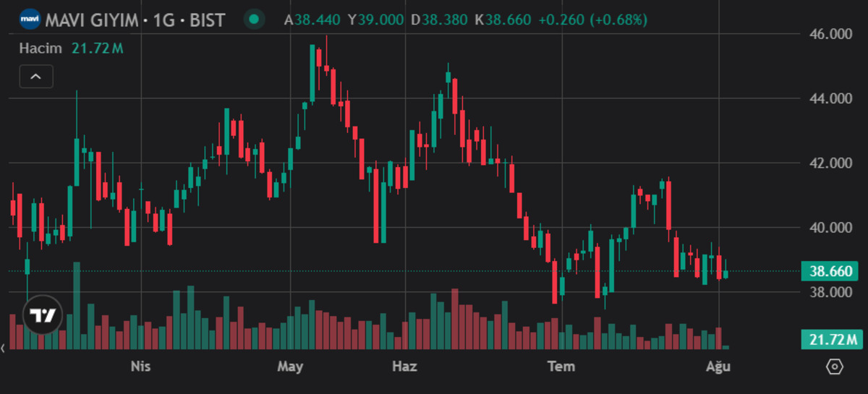Click the 40.000 price axis label
868x394 pixels.
[832, 228]
